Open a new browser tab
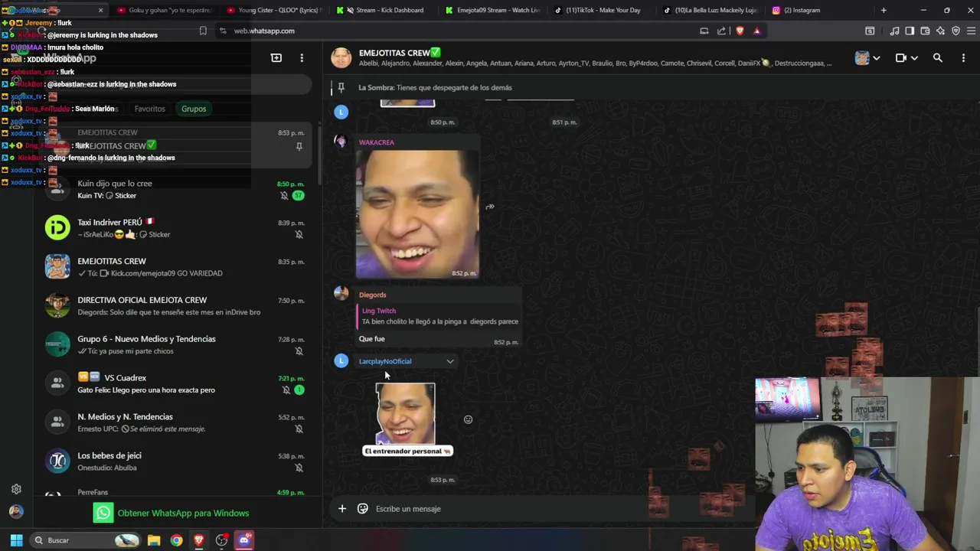Screen dimensions: 980x551 pyautogui.click(x=884, y=10)
